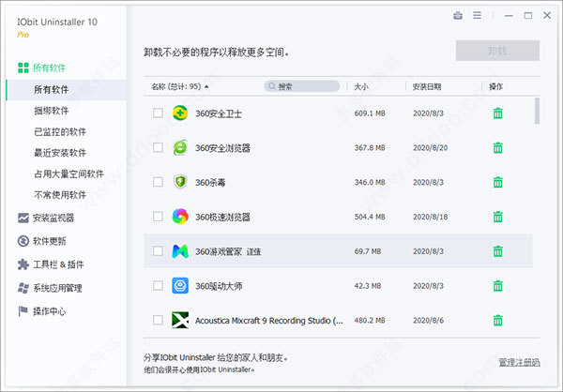Click the 360安全卫士 app icon
The width and height of the screenshot is (563, 392).
[x=180, y=113]
